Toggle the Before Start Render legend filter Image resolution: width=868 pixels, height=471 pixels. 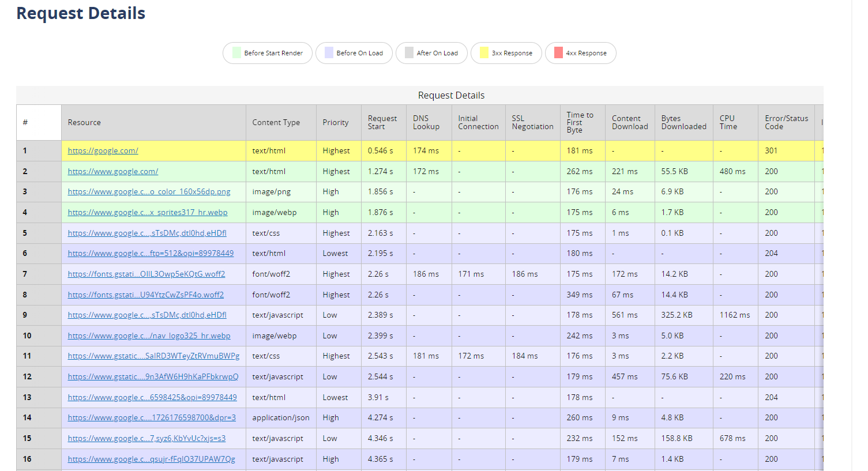click(267, 52)
